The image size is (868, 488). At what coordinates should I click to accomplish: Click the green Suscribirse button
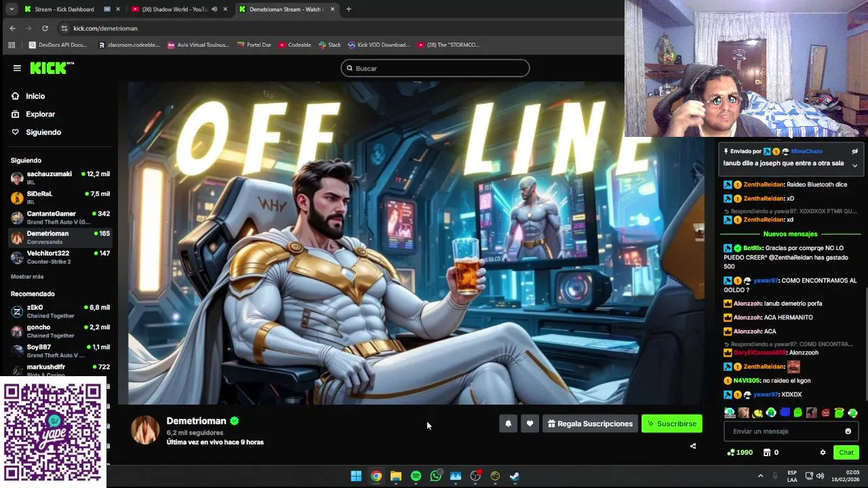pyautogui.click(x=672, y=424)
